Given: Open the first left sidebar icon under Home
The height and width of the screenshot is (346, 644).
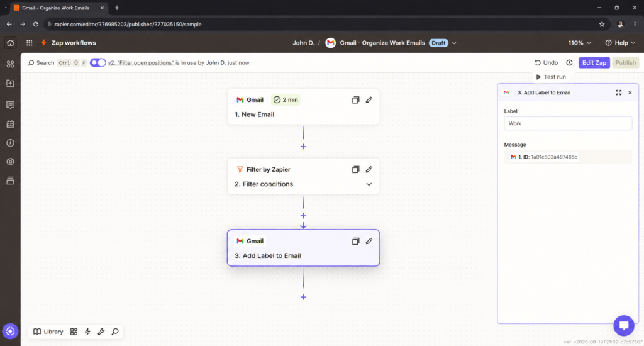Looking at the screenshot, I should [10, 64].
